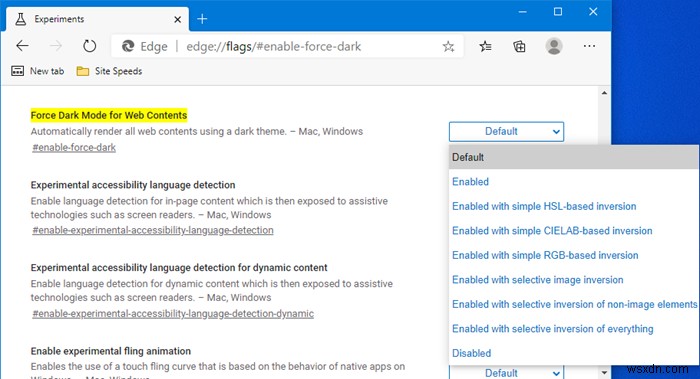Open Force Dark Mode Default dropdown
700x379 pixels.
click(x=506, y=132)
